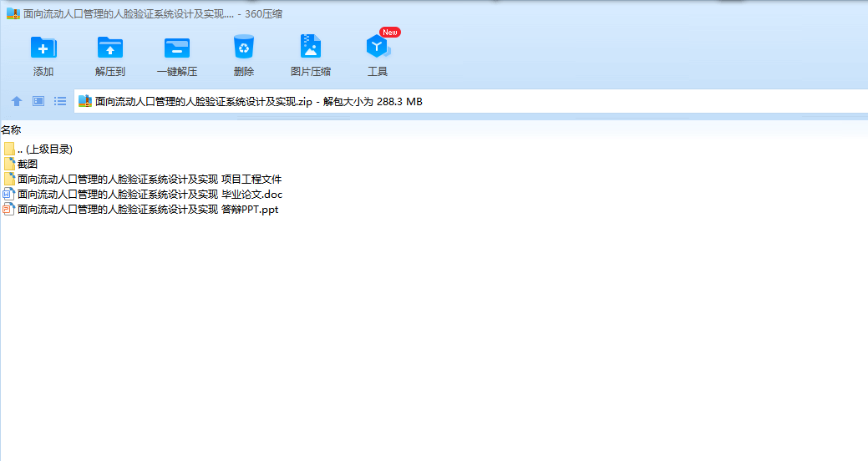This screenshot has height=461, width=868.
Task: Click the parent directory folder icon
Action: (x=9, y=149)
